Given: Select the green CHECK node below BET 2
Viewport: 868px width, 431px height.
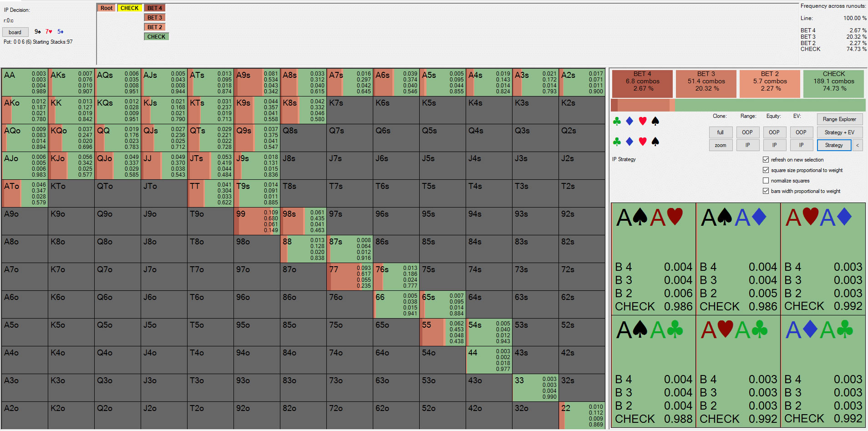Looking at the screenshot, I should point(156,37).
